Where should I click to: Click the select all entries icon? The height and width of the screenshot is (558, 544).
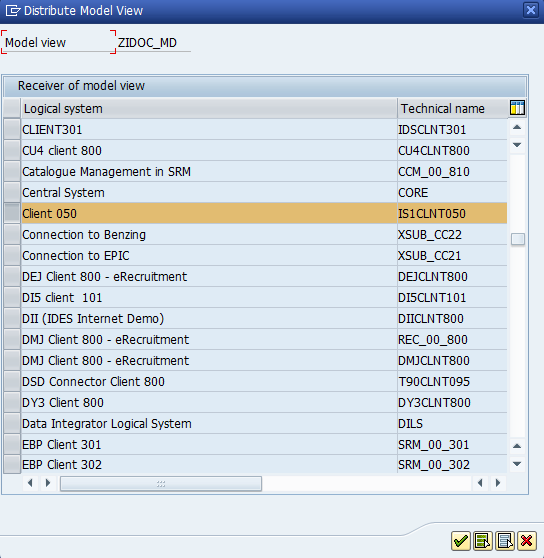tap(483, 541)
